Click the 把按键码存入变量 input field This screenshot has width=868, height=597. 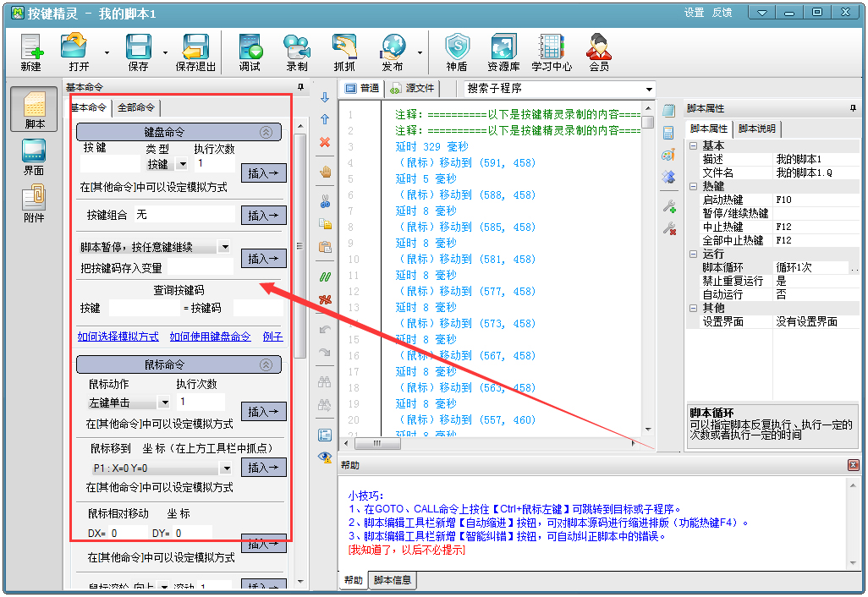[201, 267]
